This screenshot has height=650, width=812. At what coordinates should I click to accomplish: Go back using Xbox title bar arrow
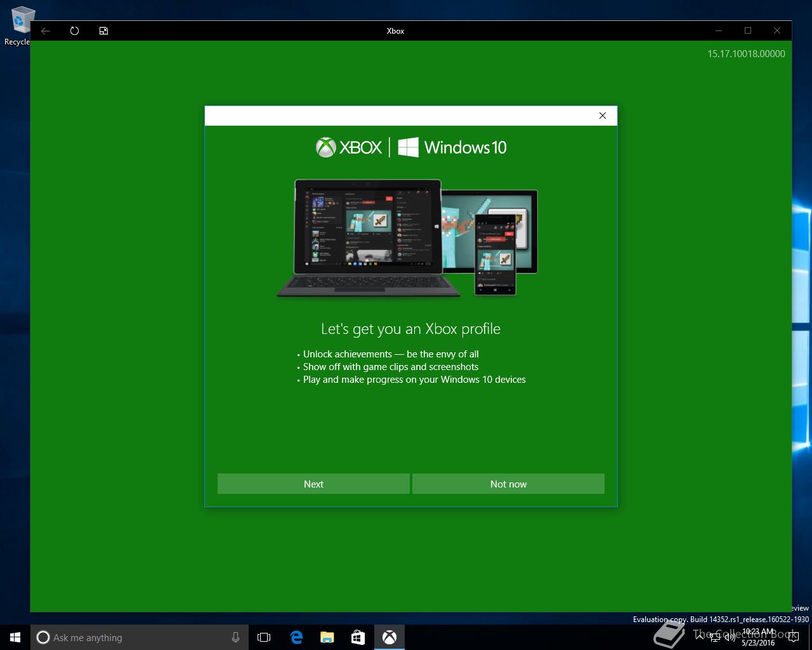click(x=46, y=30)
